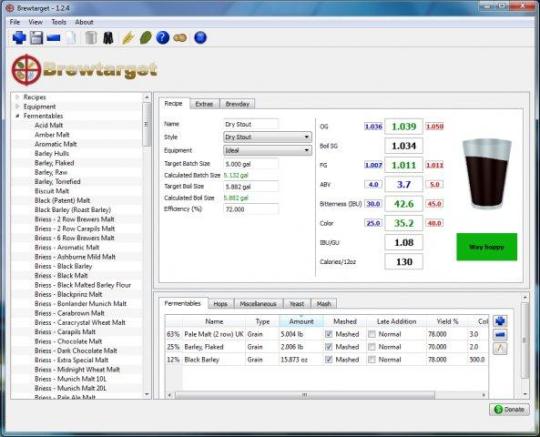Switch to the Extras tab

pos(204,104)
